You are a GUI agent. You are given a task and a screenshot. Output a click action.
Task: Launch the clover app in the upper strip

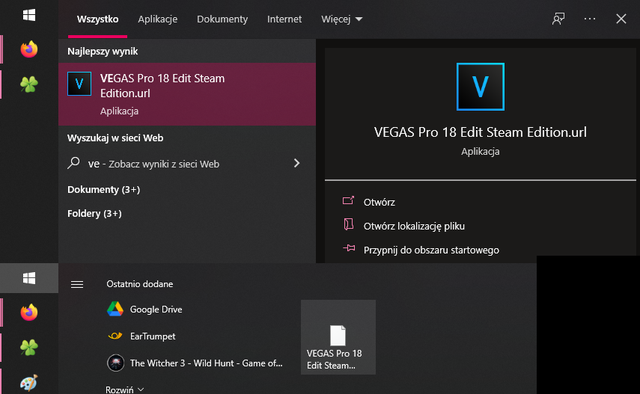tap(29, 84)
